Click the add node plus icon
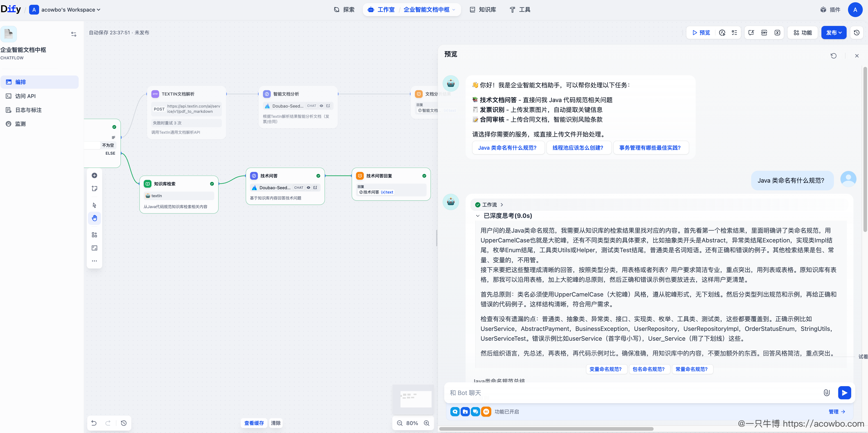 (94, 176)
